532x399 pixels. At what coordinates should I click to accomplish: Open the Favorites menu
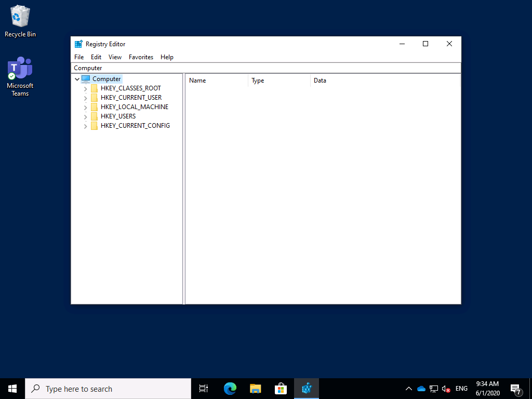(x=141, y=57)
